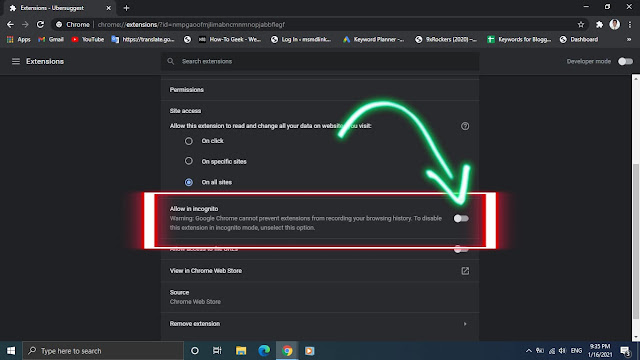Close the Extensions - Ubersuggest tab

pos(109,8)
